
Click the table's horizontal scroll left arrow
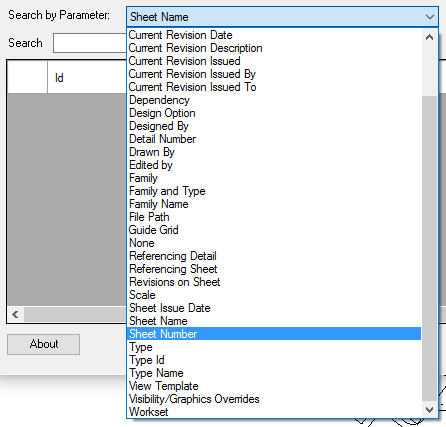[x=15, y=314]
